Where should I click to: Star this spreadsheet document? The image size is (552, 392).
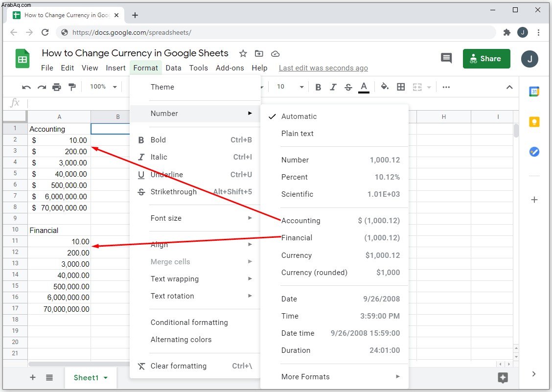point(243,53)
